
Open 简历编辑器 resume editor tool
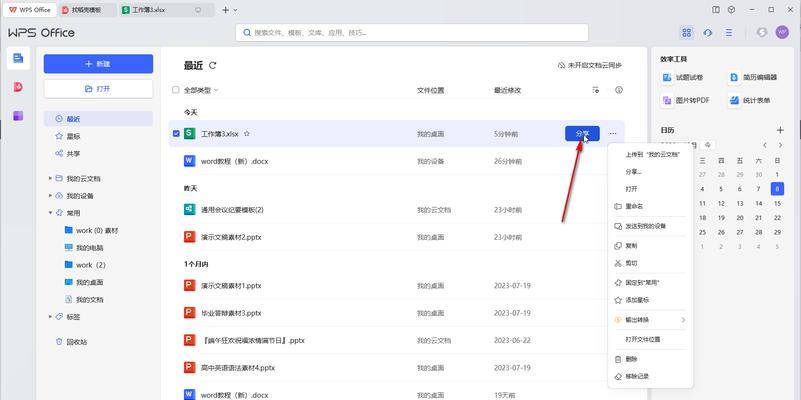tap(753, 78)
